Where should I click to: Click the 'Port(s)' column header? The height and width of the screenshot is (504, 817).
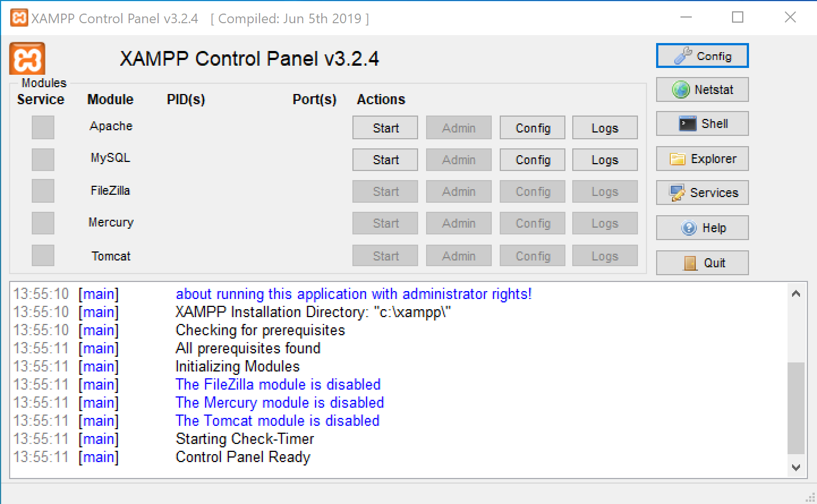[314, 100]
